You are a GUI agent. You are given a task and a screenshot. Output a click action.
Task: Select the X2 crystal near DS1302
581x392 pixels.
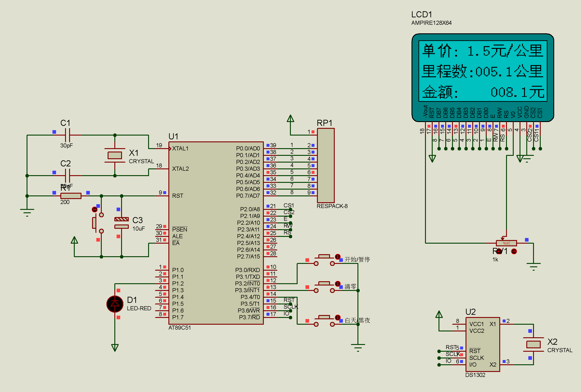533,344
